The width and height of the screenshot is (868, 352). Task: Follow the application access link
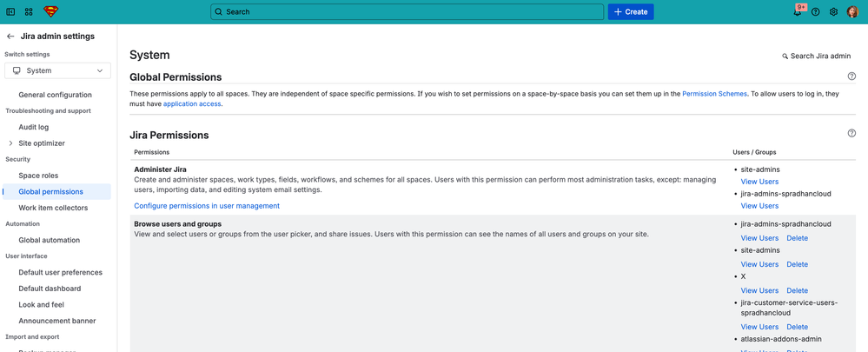(192, 103)
